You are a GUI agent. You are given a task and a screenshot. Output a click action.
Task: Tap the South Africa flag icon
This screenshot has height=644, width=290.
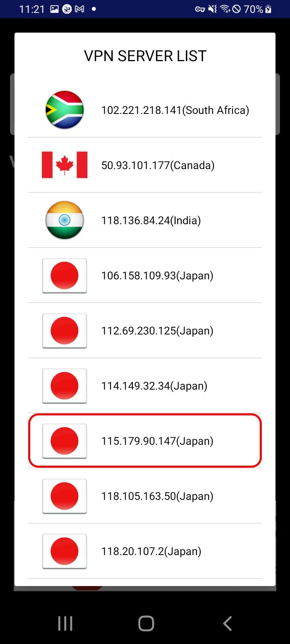[64, 110]
